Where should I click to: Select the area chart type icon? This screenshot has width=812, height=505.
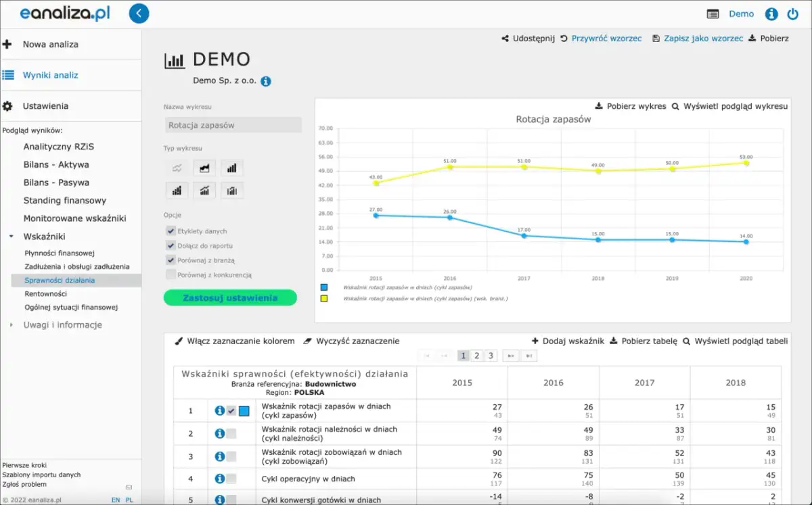[x=204, y=168]
